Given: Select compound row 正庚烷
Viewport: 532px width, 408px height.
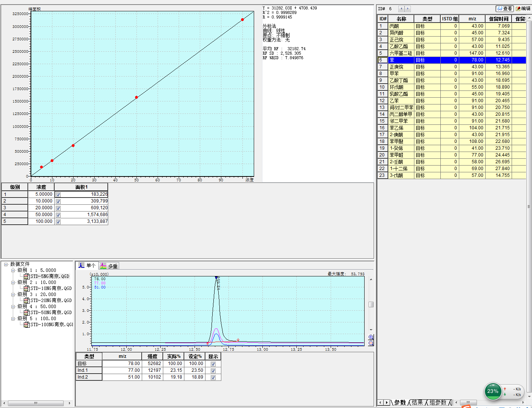Looking at the screenshot, I should tap(452, 67).
